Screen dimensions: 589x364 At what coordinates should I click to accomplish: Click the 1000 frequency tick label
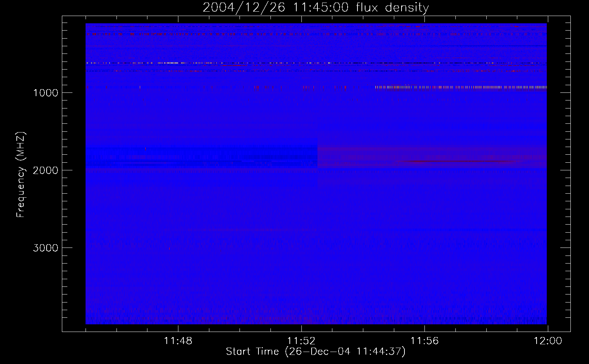[x=46, y=93]
